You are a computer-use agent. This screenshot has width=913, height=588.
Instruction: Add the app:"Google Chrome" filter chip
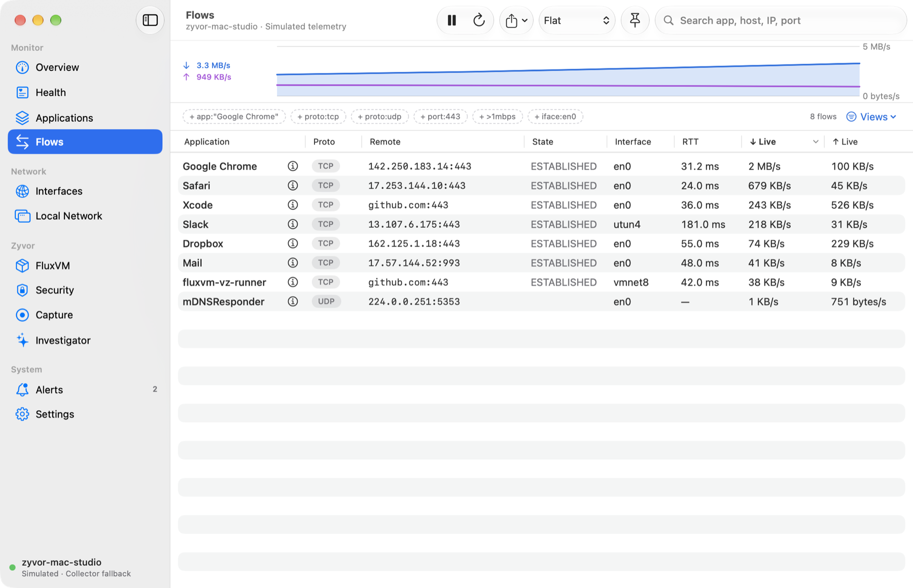(x=234, y=117)
